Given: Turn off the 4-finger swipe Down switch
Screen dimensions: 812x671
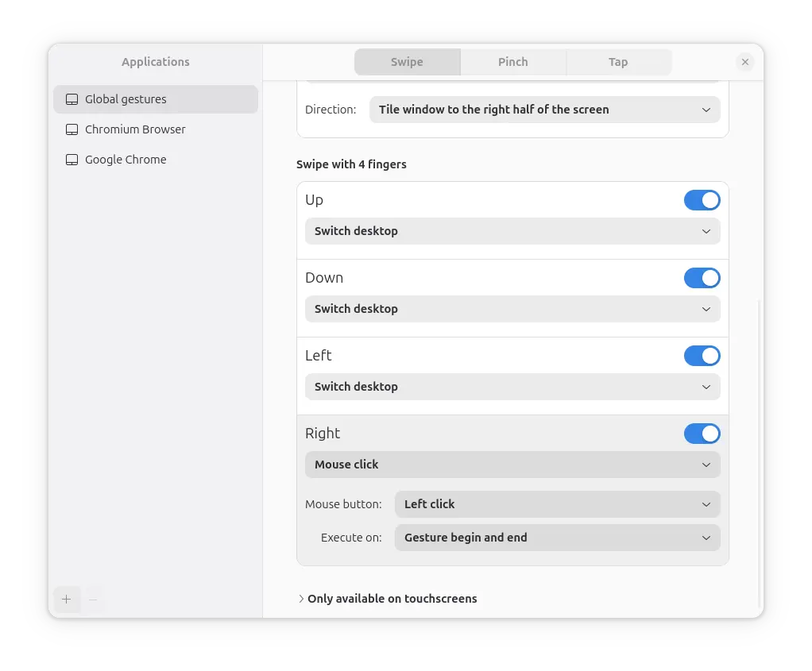Looking at the screenshot, I should pos(702,278).
